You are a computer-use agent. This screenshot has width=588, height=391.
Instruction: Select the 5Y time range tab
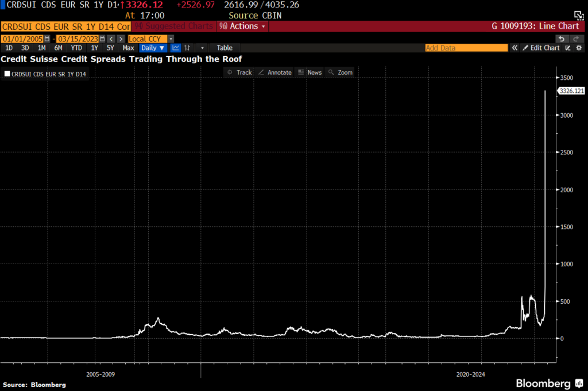[110, 48]
